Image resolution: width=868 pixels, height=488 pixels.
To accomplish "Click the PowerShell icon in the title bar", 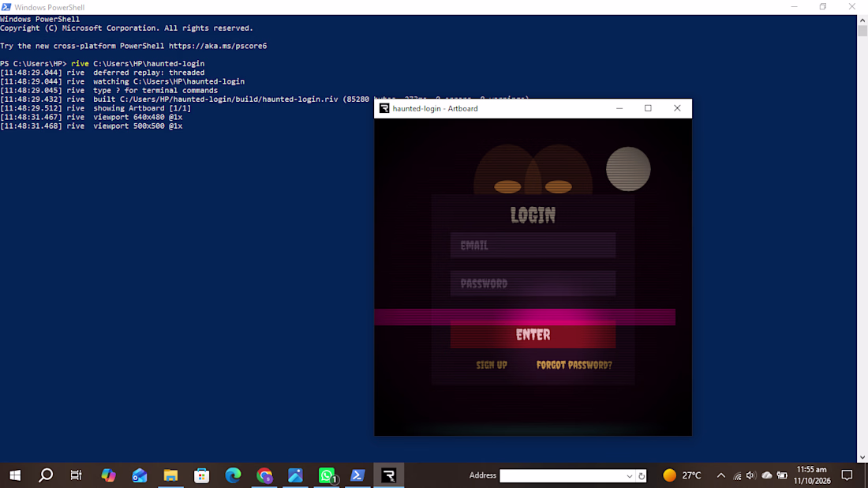I will [6, 7].
